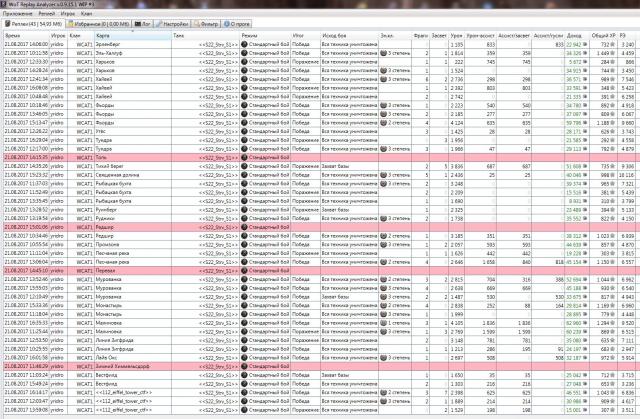Click battle mode icon in Эрленберг row
Screen dimensions: 640x419
pos(244,45)
